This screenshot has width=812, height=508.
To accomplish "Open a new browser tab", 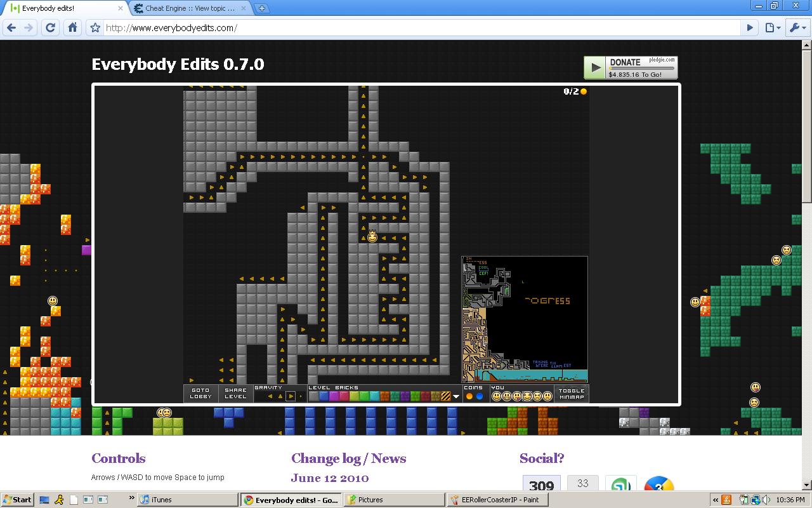I will pos(261,8).
